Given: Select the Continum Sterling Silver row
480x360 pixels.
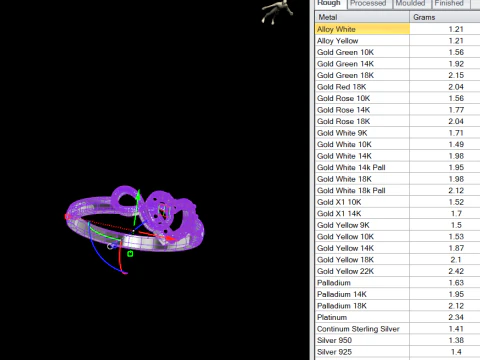Looking at the screenshot, I should [397, 329].
